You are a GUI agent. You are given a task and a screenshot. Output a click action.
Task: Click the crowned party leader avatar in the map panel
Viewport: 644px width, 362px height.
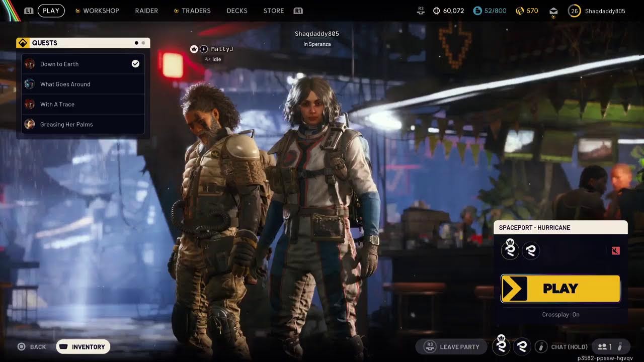pyautogui.click(x=510, y=250)
